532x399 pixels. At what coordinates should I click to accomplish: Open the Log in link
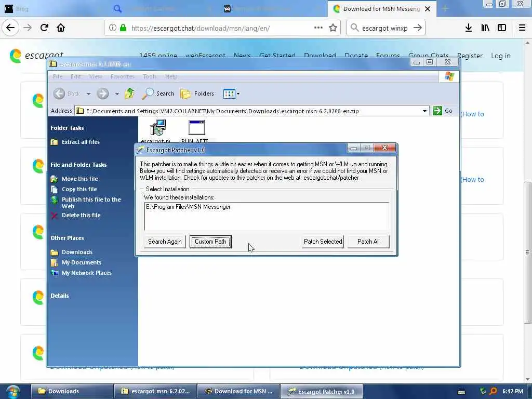click(500, 56)
